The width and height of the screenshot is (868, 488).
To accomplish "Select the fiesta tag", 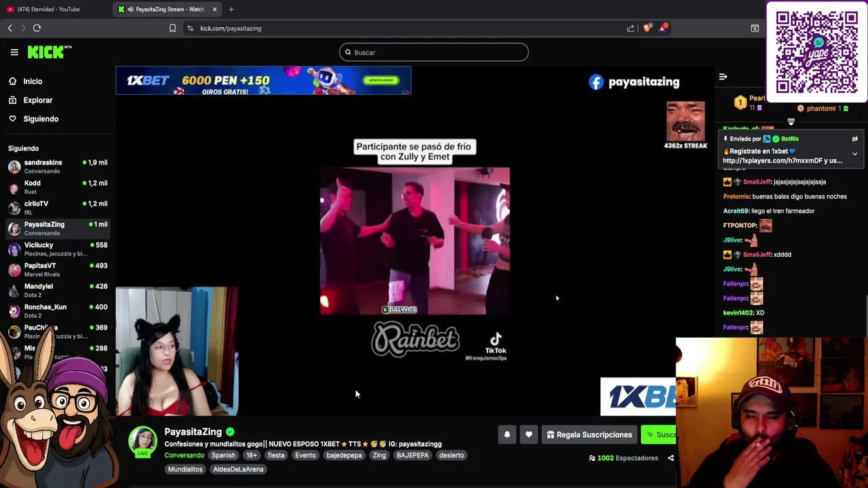I will (276, 455).
